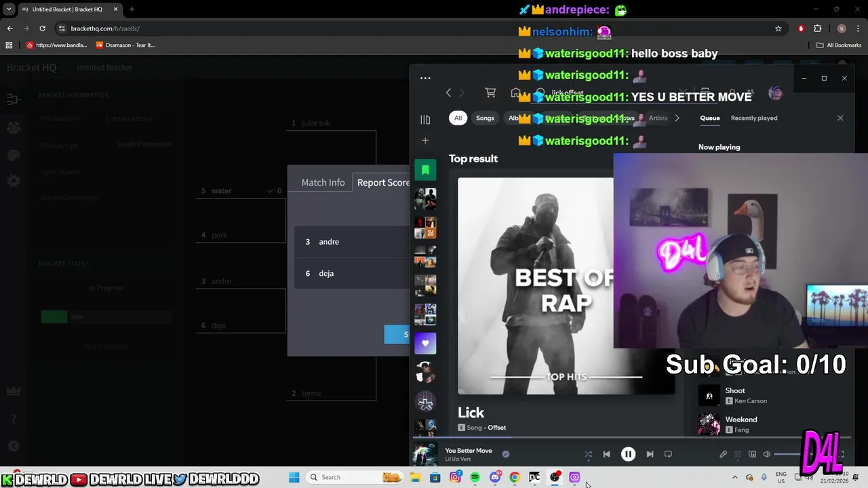Open lyrics microphone icon in player bar

tap(723, 454)
